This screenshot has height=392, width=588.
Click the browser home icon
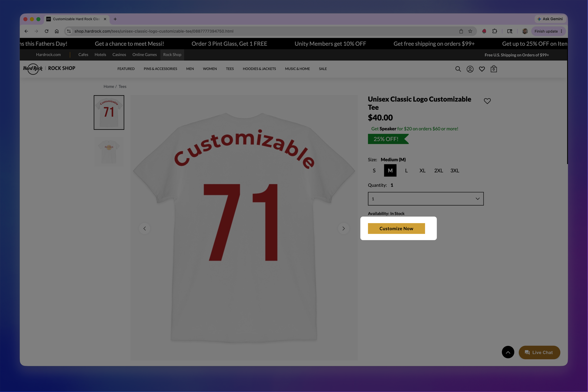tap(57, 31)
